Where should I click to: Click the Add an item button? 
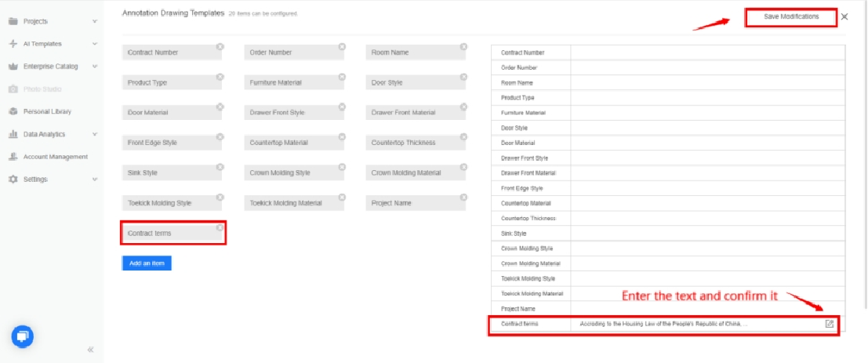tap(147, 263)
